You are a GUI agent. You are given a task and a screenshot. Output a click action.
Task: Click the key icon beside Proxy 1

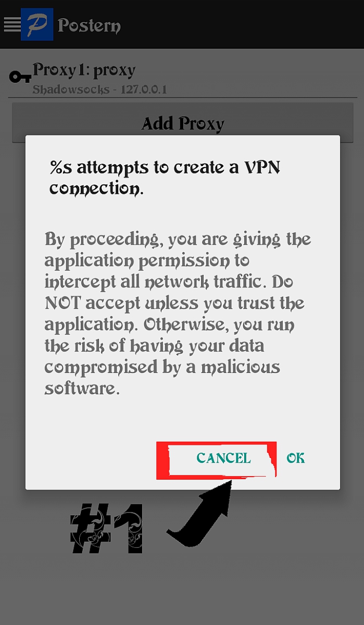click(20, 78)
